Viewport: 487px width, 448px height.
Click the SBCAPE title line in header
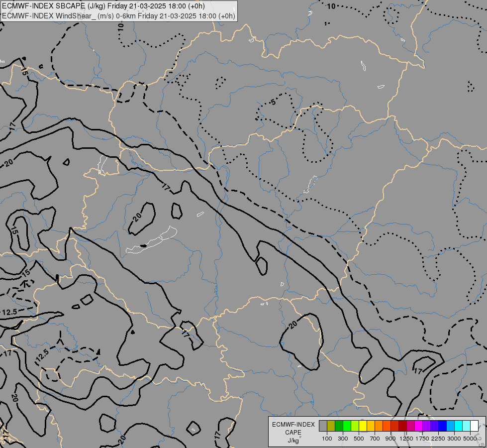coord(103,6)
